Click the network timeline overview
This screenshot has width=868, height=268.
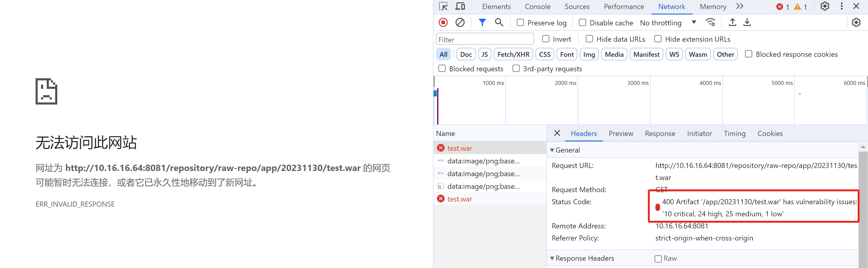(x=650, y=105)
